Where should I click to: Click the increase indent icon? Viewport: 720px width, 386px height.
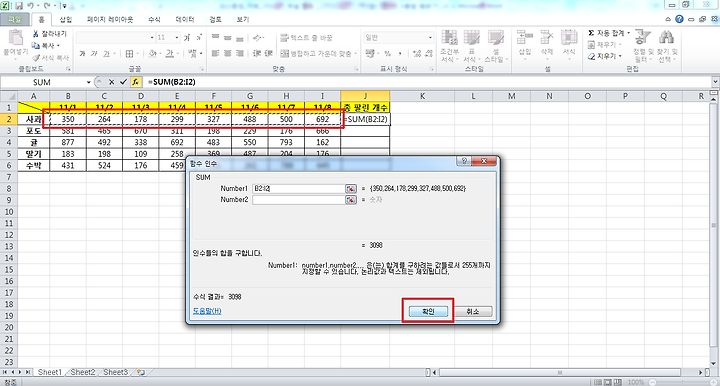(269, 54)
